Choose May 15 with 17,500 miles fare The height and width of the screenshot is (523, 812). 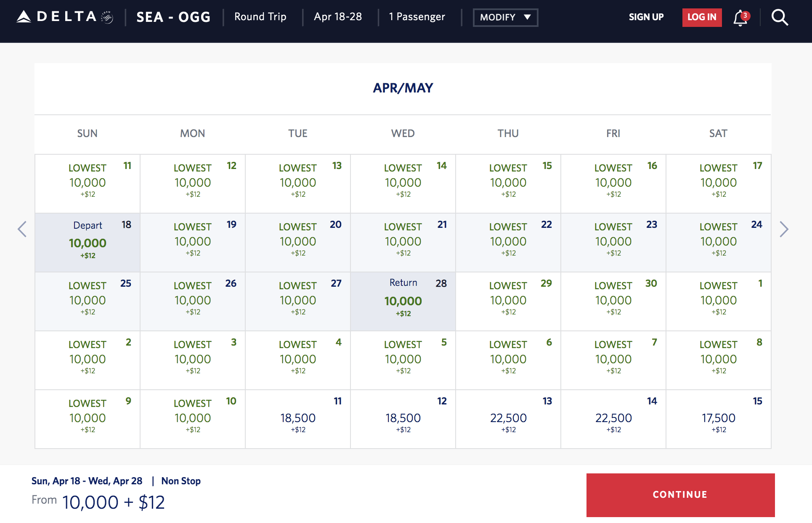[719, 418]
